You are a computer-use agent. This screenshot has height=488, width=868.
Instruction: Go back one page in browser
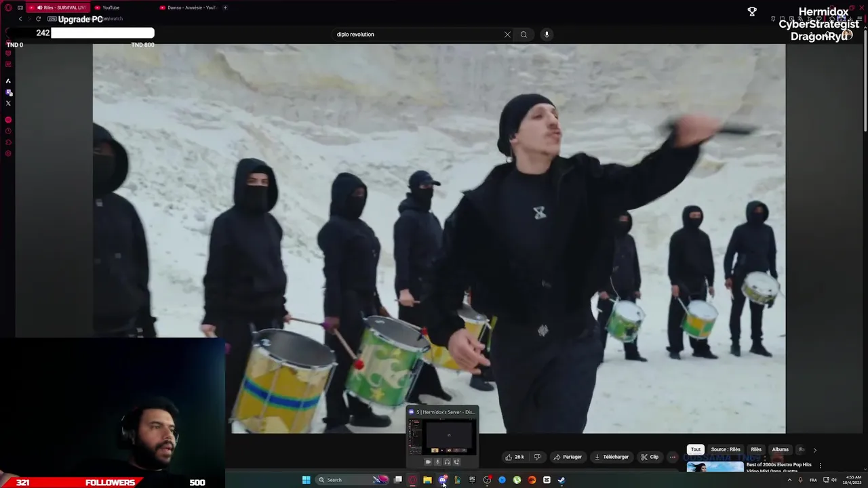point(20,19)
